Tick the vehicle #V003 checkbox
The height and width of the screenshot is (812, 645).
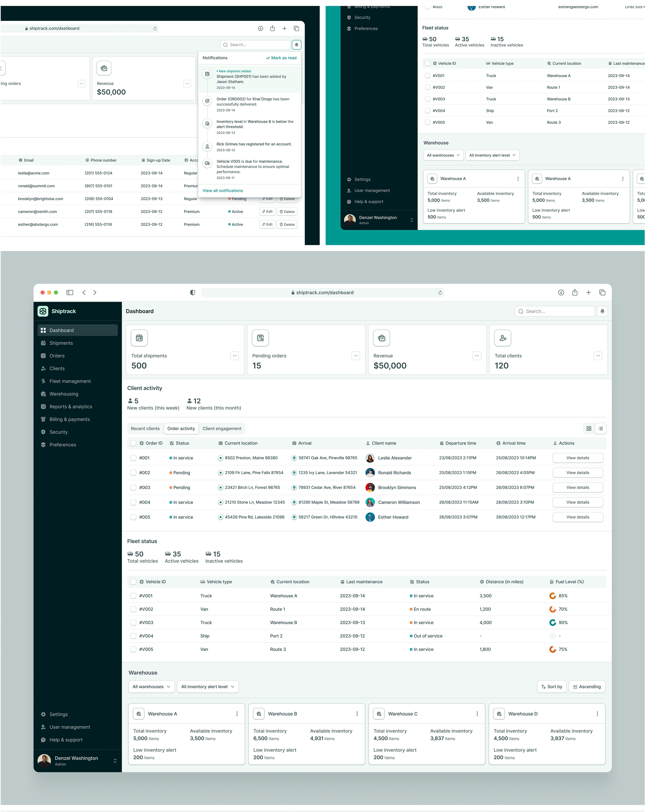pos(133,623)
